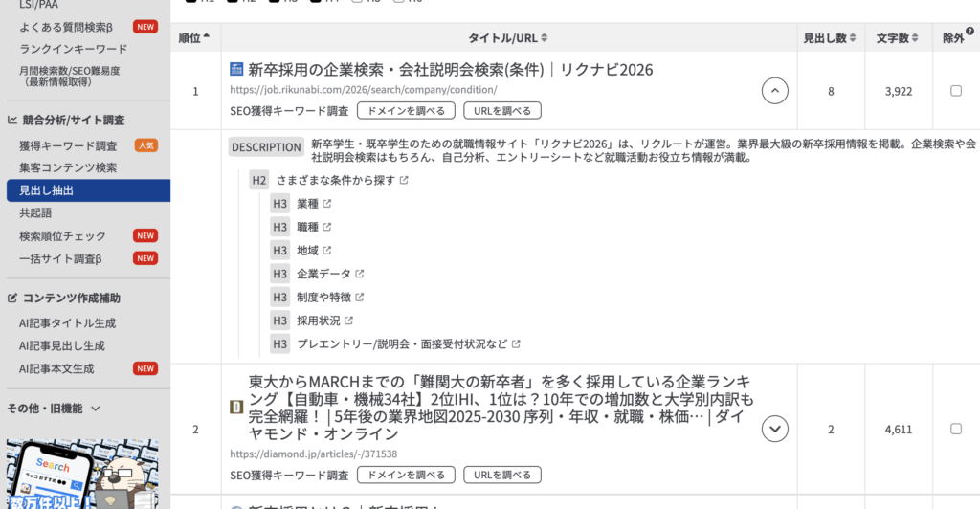
Task: Open external link icon beside 地域 heading
Action: [x=327, y=251]
